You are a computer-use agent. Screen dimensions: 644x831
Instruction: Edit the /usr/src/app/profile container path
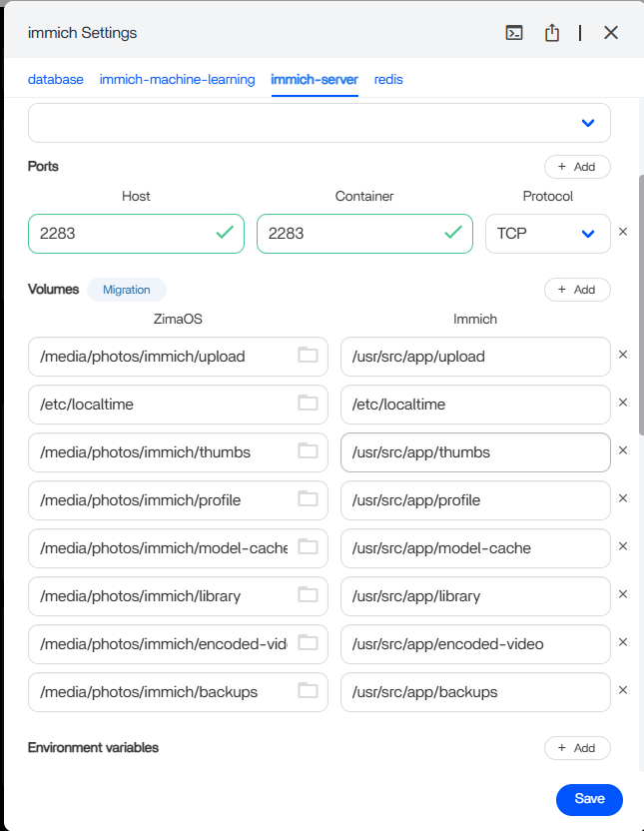475,500
